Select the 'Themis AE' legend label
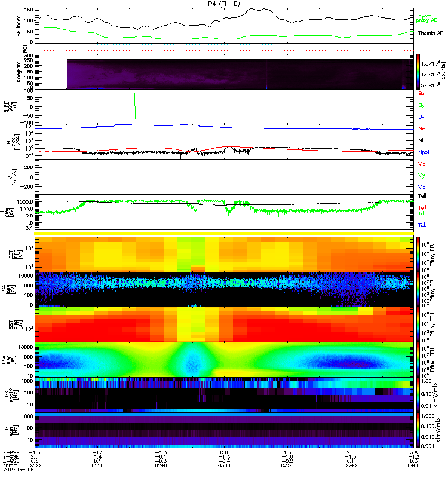 click(x=430, y=33)
